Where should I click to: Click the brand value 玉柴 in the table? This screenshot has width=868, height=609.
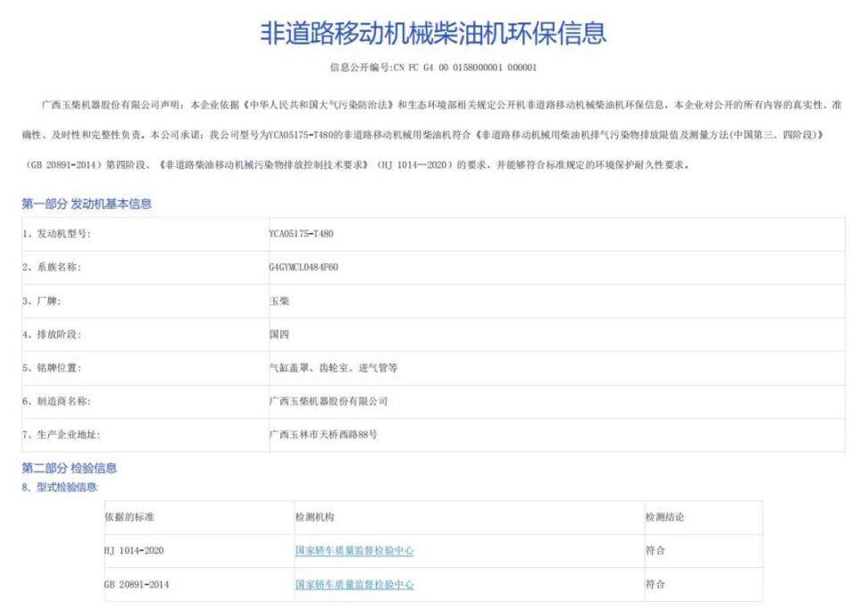click(279, 301)
